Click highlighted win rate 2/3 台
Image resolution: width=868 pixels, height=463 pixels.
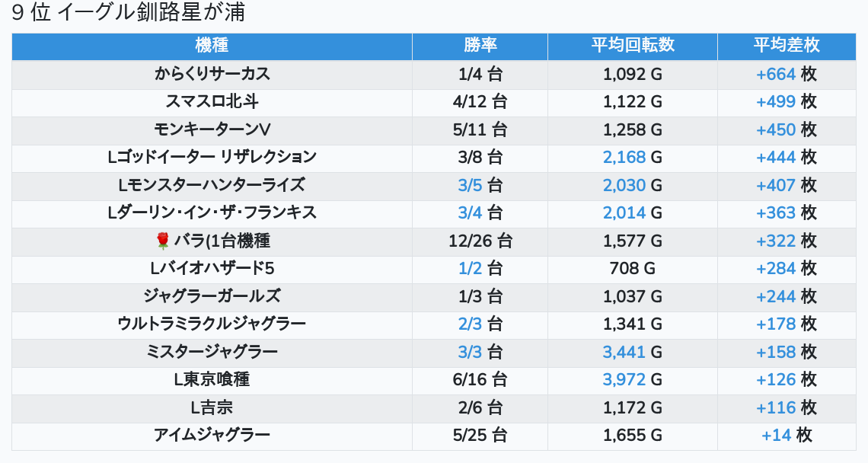(480, 324)
